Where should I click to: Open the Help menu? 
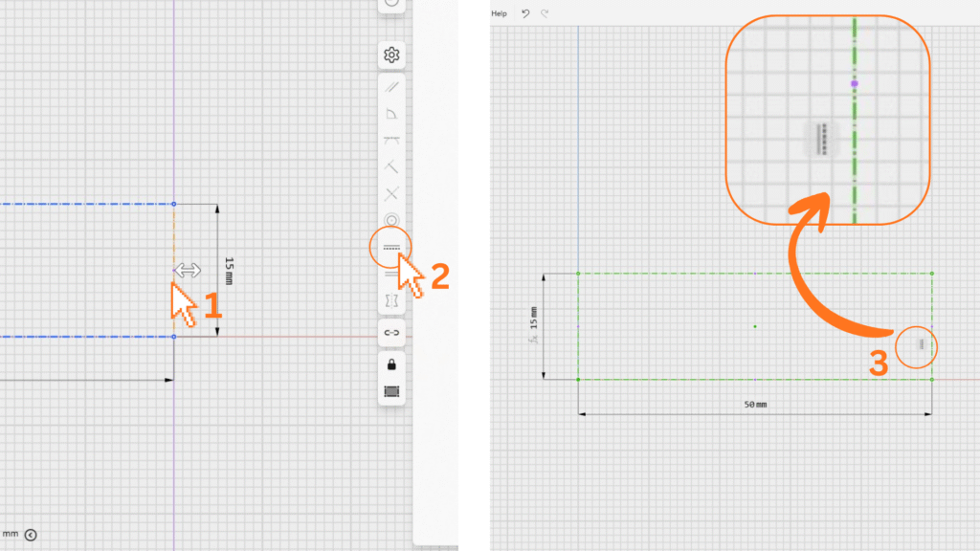(499, 13)
